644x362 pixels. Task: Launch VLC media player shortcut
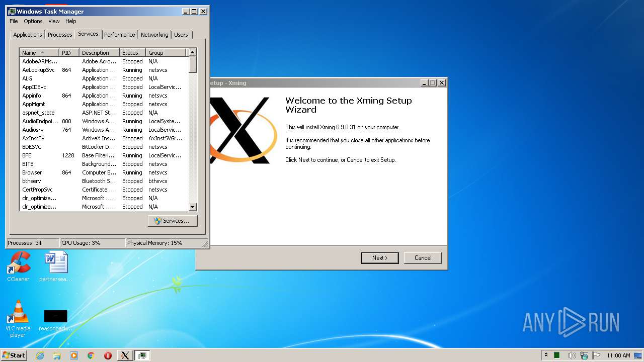(18, 319)
